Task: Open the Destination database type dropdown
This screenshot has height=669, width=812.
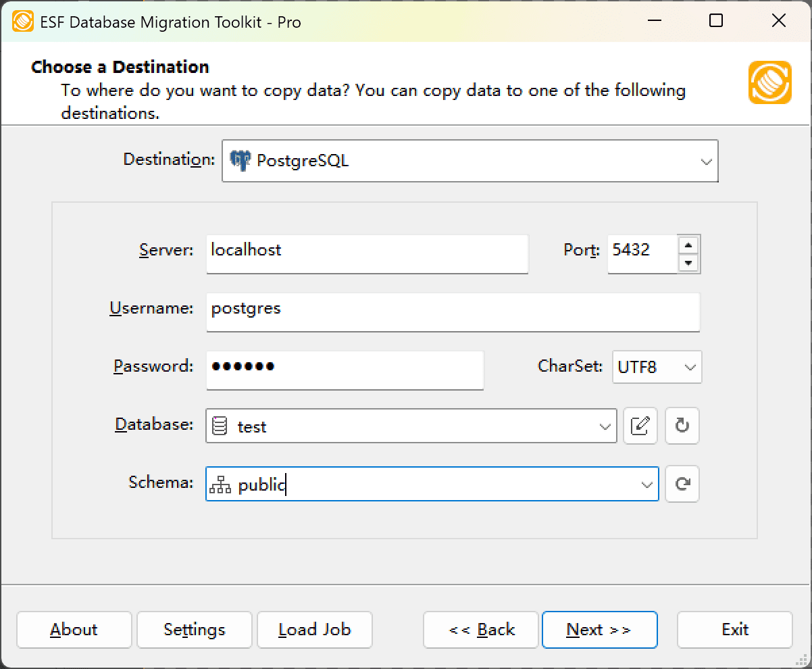Action: point(707,161)
